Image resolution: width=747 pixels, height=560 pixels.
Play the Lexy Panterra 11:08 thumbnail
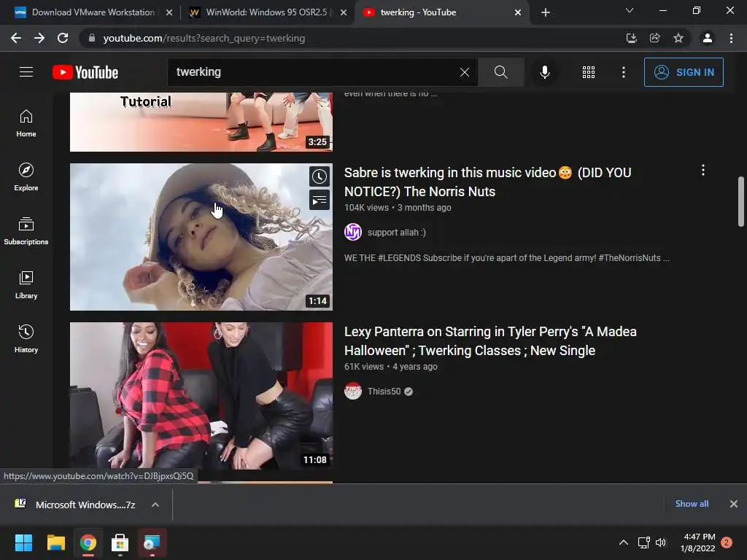(201, 396)
